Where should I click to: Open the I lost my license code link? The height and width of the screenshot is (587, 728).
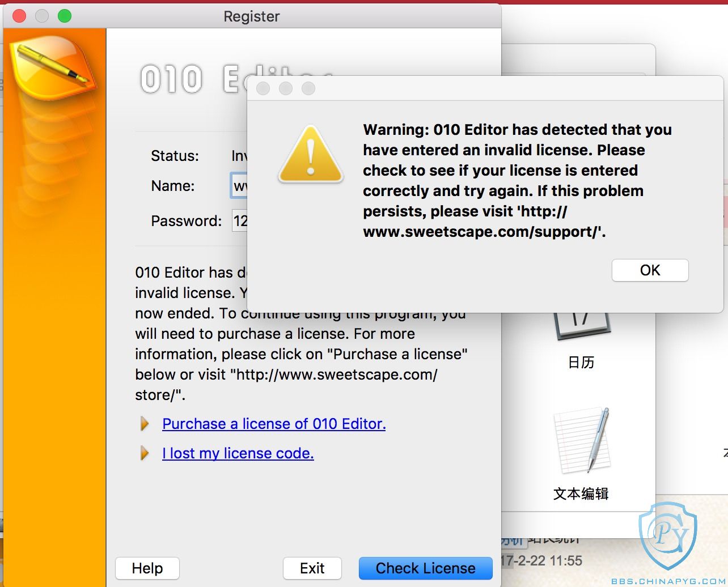238,453
